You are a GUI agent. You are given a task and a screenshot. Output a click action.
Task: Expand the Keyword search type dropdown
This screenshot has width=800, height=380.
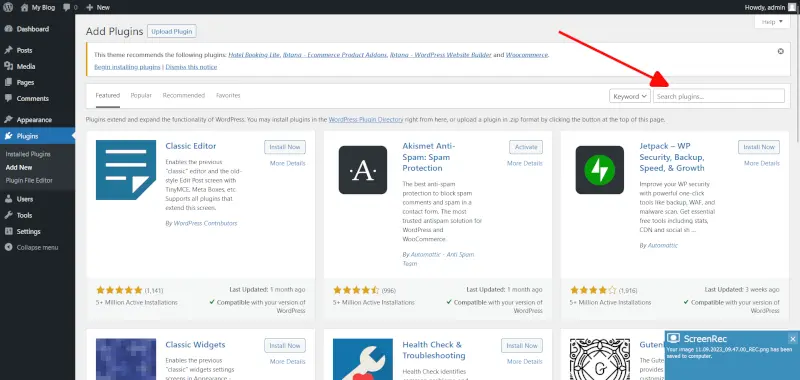tap(630, 96)
